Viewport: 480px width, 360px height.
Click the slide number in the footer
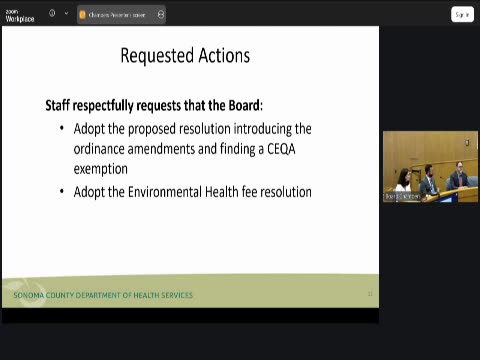(370, 294)
